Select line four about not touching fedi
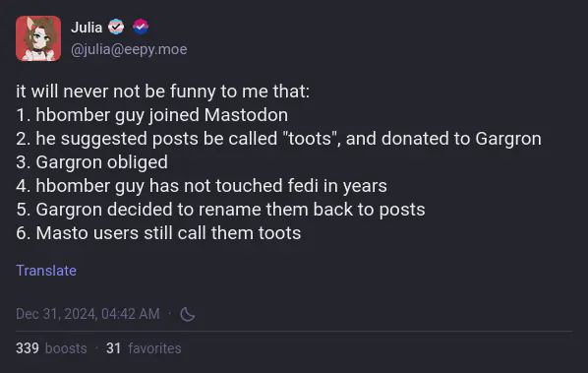The width and height of the screenshot is (588, 373). point(202,186)
